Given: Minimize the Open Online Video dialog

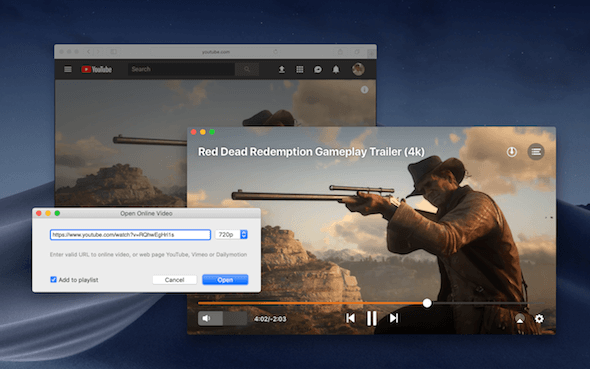Looking at the screenshot, I should pos(48,213).
